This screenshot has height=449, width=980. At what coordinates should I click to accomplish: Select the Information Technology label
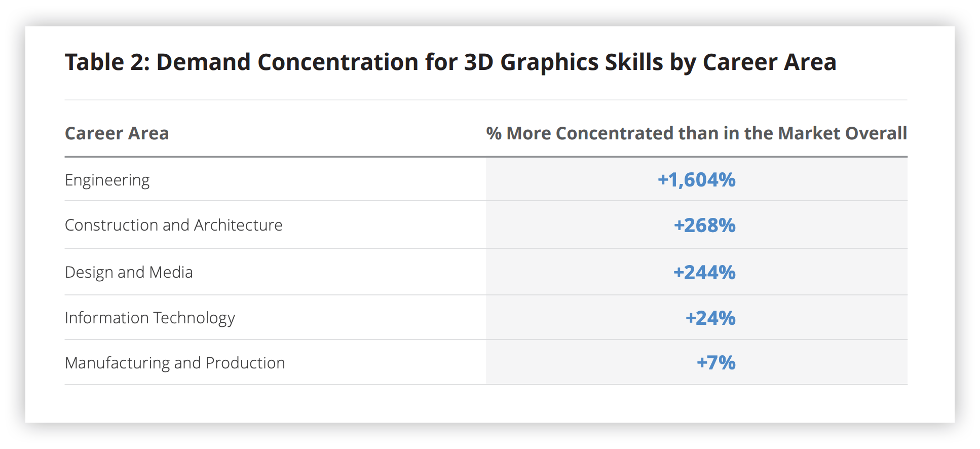tap(150, 318)
